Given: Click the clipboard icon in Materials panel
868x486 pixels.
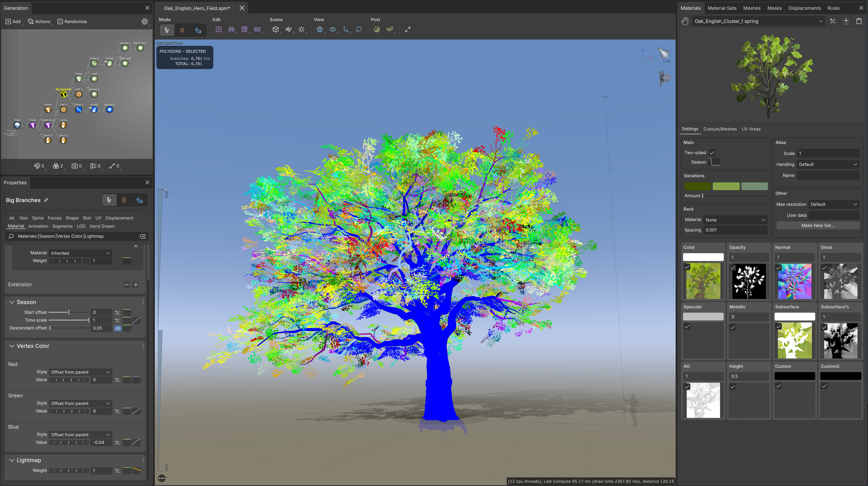Looking at the screenshot, I should point(859,21).
